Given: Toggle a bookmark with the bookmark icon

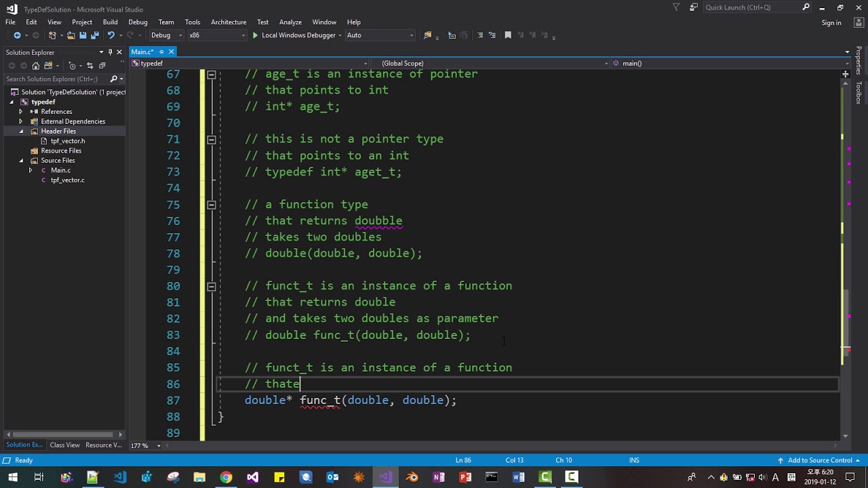Looking at the screenshot, I should point(508,35).
